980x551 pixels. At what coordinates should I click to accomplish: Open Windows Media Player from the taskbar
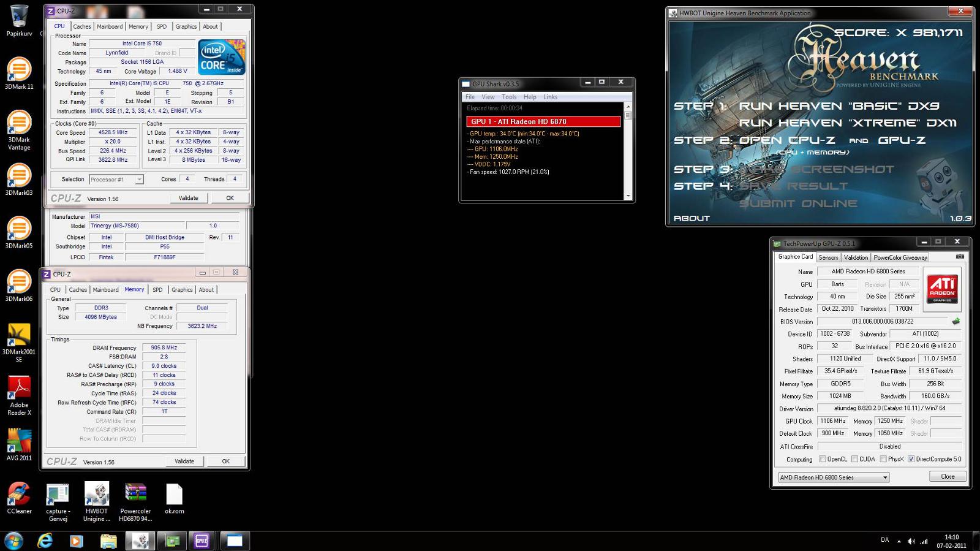76,541
